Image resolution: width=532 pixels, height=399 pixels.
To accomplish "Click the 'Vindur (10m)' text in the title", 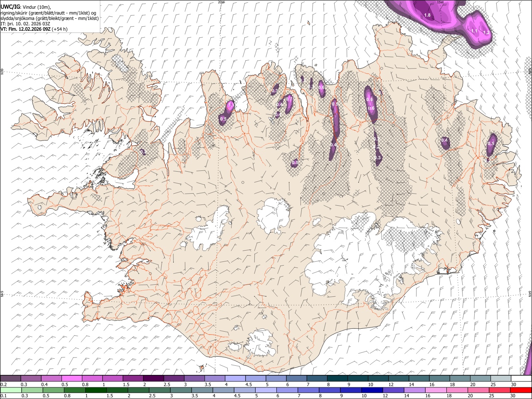I will [36, 7].
